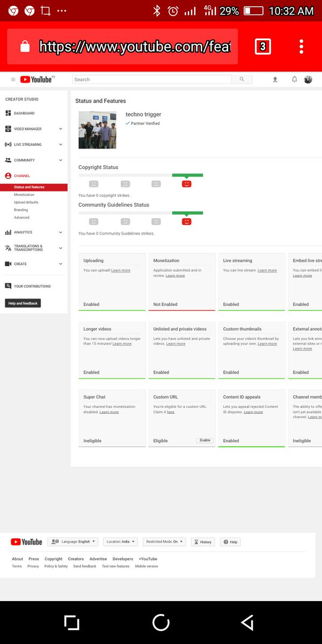Click the History button in footer
This screenshot has width=322, height=644.
click(202, 542)
